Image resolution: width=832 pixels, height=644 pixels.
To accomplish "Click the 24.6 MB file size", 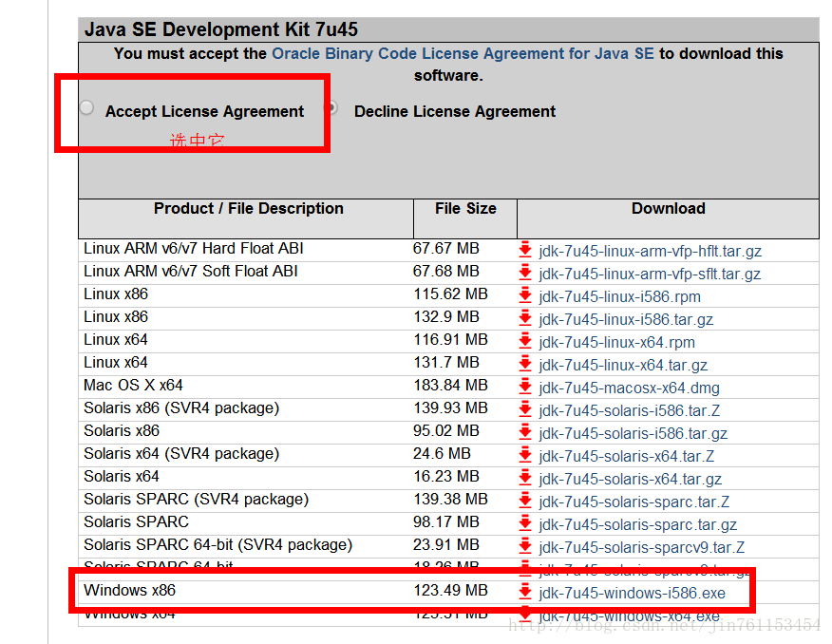I will pyautogui.click(x=442, y=454).
